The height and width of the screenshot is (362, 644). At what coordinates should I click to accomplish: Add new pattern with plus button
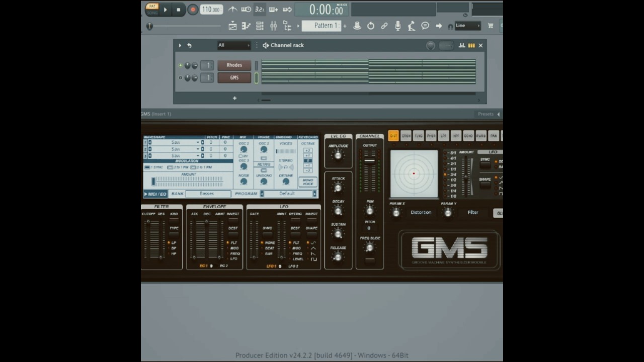tap(345, 26)
